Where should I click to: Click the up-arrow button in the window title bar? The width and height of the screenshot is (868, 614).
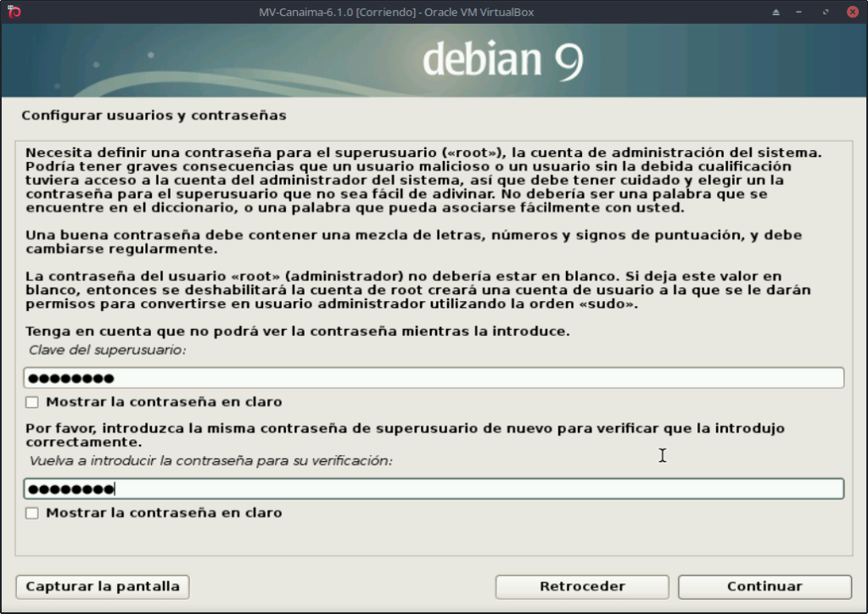click(x=776, y=12)
